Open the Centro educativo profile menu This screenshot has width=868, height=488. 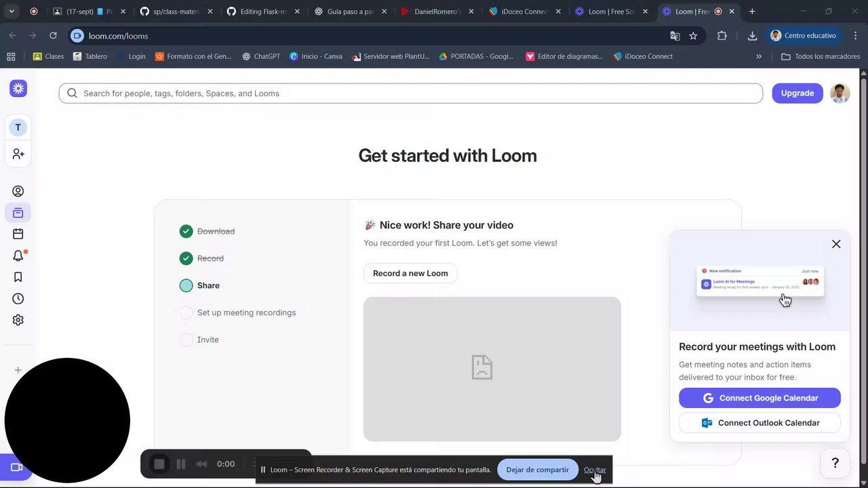(806, 36)
